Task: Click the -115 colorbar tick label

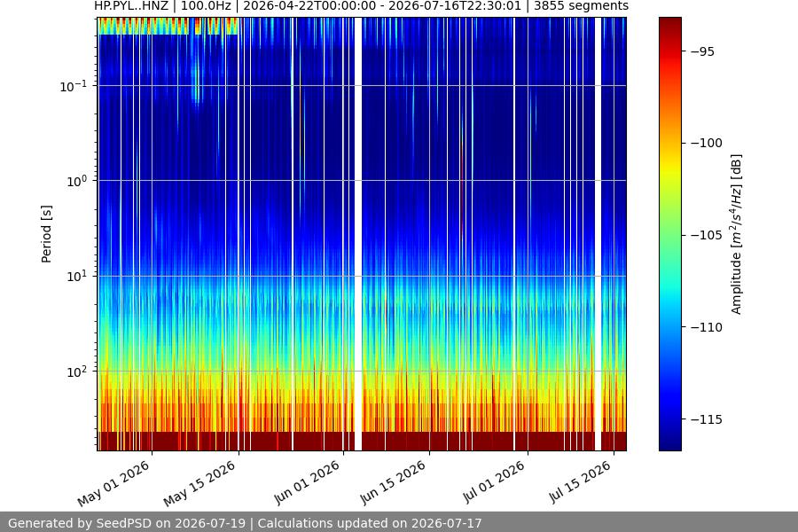Action: click(x=707, y=419)
